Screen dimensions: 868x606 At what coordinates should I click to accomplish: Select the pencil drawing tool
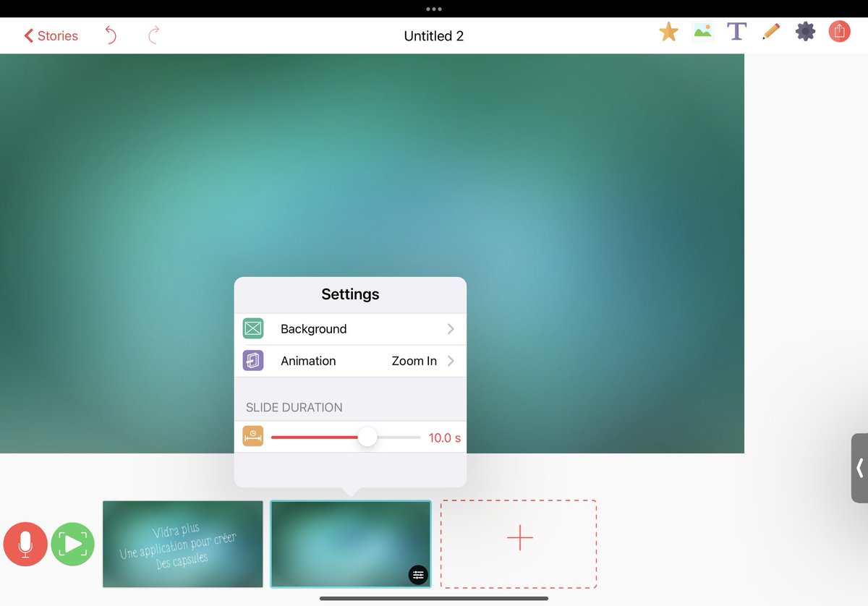[x=771, y=32]
